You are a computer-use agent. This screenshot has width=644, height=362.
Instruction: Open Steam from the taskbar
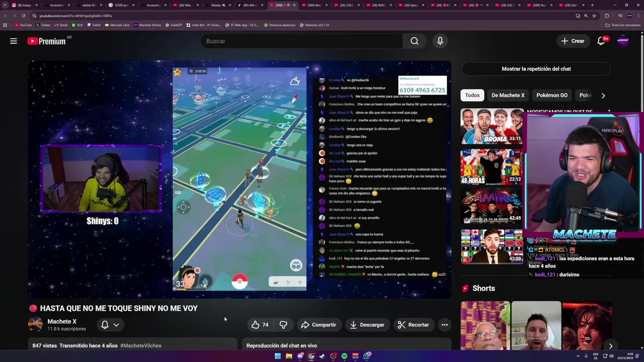click(322, 356)
